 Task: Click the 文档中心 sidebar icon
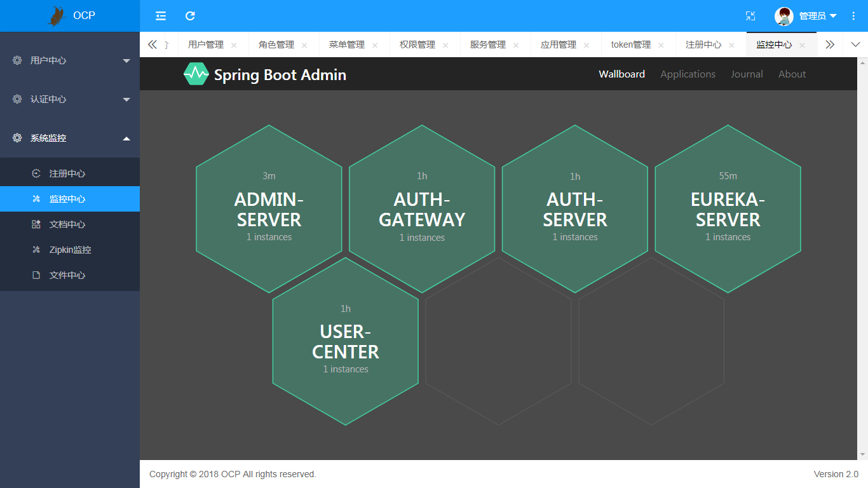click(x=36, y=224)
